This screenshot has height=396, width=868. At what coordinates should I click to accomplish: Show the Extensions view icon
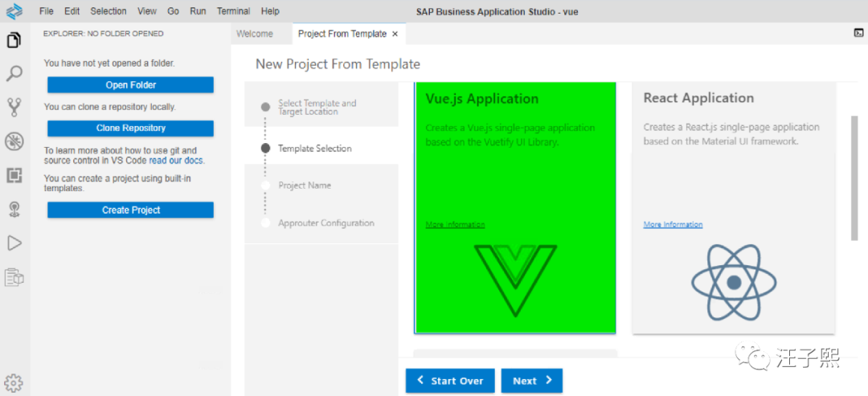click(x=14, y=175)
